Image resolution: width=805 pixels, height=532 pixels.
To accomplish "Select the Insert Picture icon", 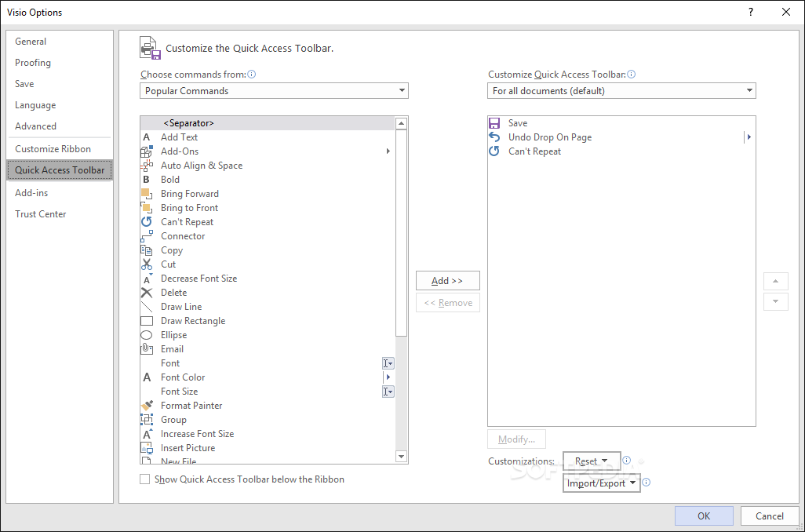I will coord(146,448).
